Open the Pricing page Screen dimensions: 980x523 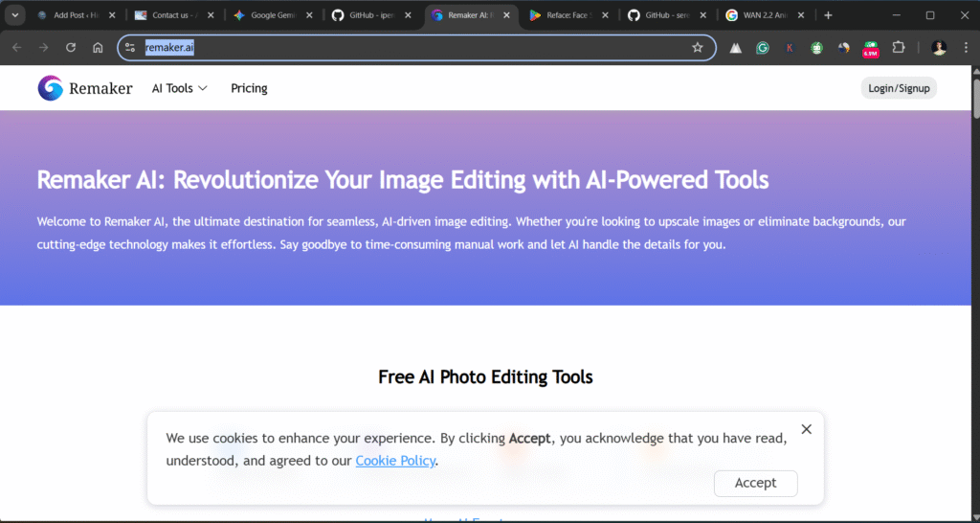249,88
